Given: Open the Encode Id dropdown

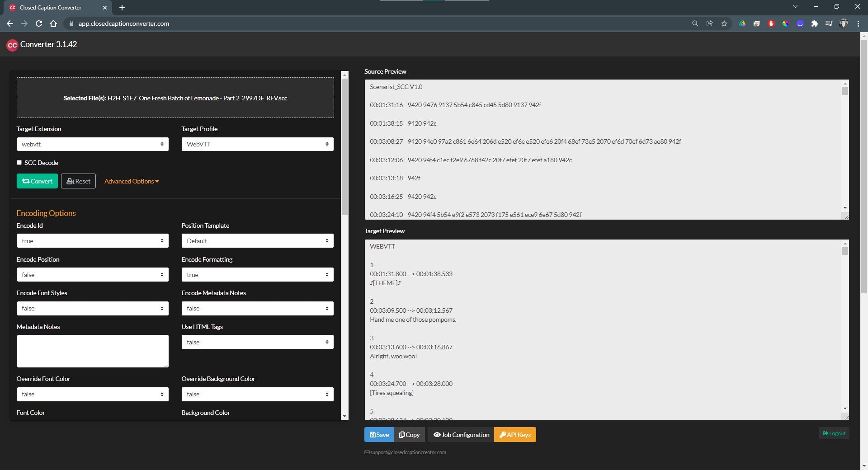Looking at the screenshot, I should point(93,241).
